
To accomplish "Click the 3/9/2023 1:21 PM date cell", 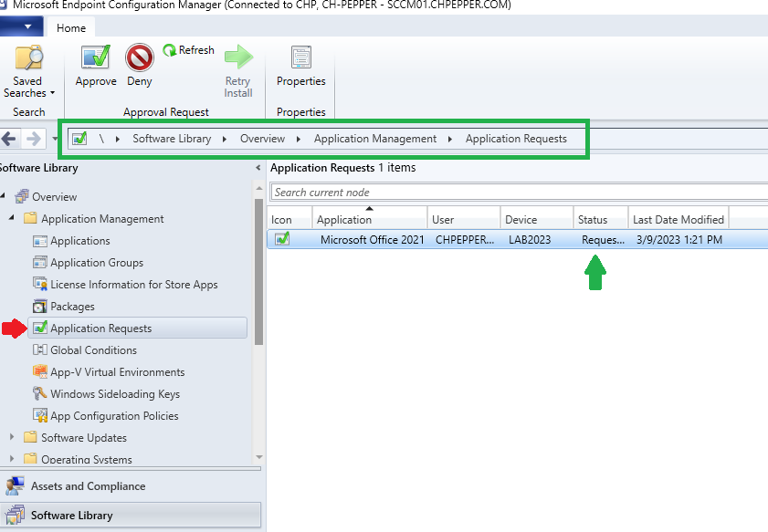I will [x=679, y=239].
